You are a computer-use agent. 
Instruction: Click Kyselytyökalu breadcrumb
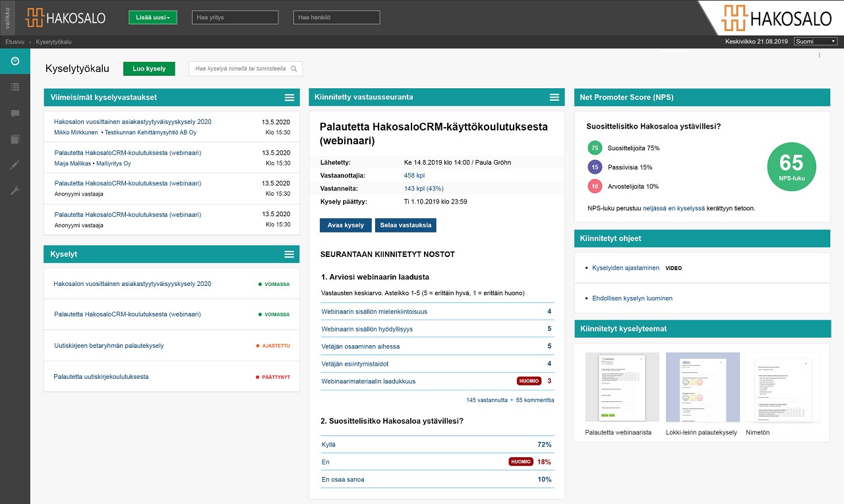click(53, 42)
